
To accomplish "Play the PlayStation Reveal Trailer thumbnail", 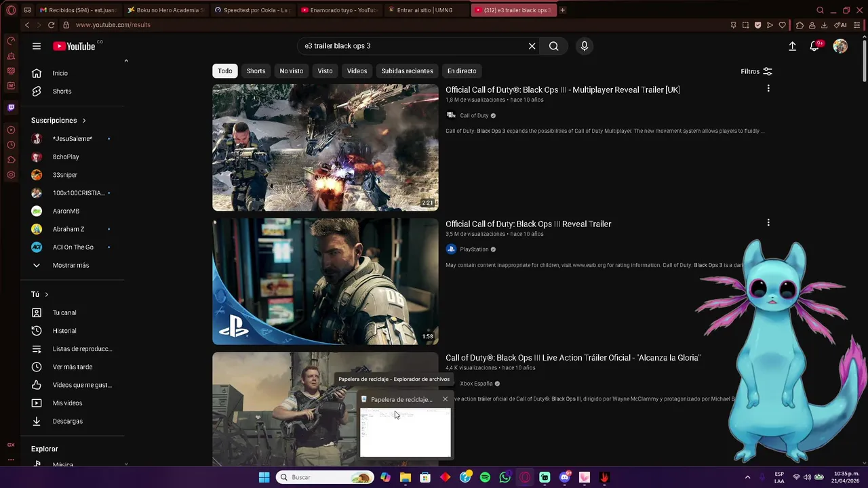I will [325, 281].
